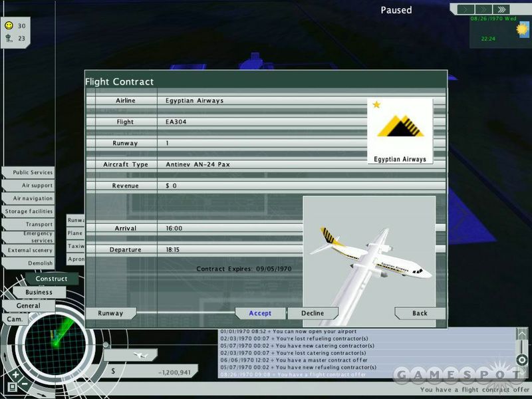Image resolution: width=532 pixels, height=399 pixels.
Task: Click the Egyptian Airways airline value
Action: (x=194, y=100)
